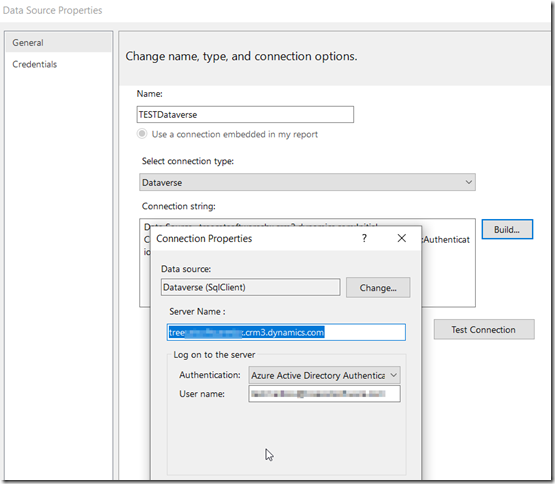Click the 'Data source:' label
The image size is (555, 484).
point(186,269)
